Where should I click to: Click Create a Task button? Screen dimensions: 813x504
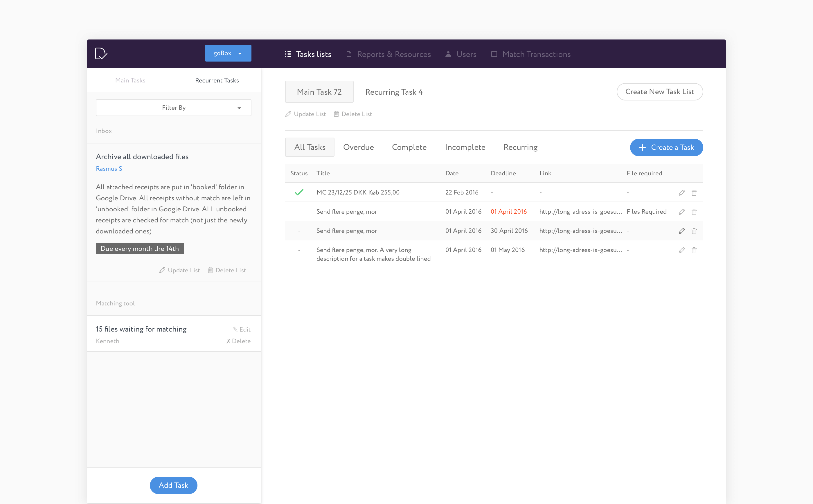(666, 147)
